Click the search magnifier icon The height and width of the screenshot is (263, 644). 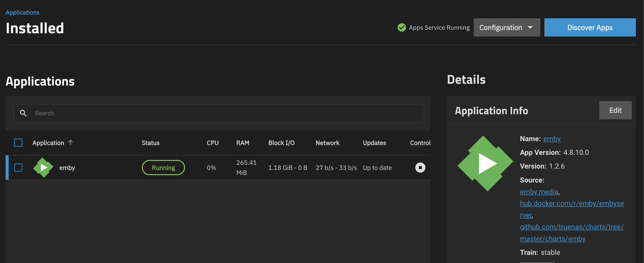(x=23, y=113)
